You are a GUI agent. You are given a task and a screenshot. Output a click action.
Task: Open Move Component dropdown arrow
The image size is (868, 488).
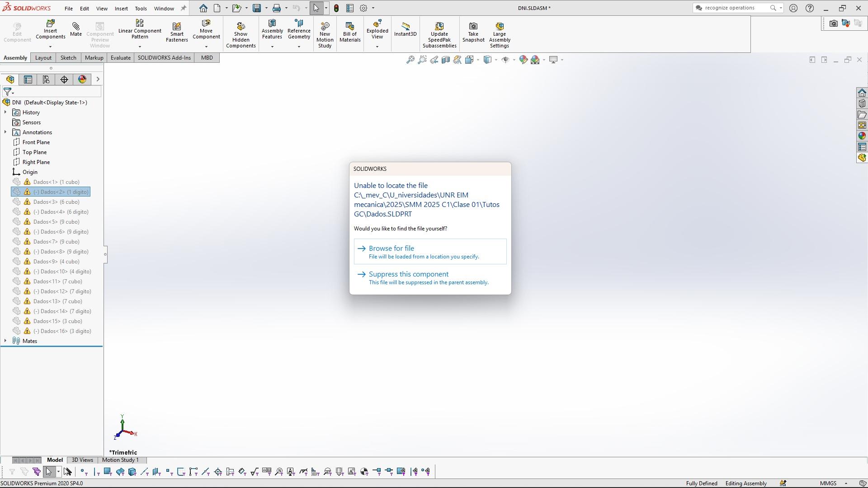click(206, 47)
